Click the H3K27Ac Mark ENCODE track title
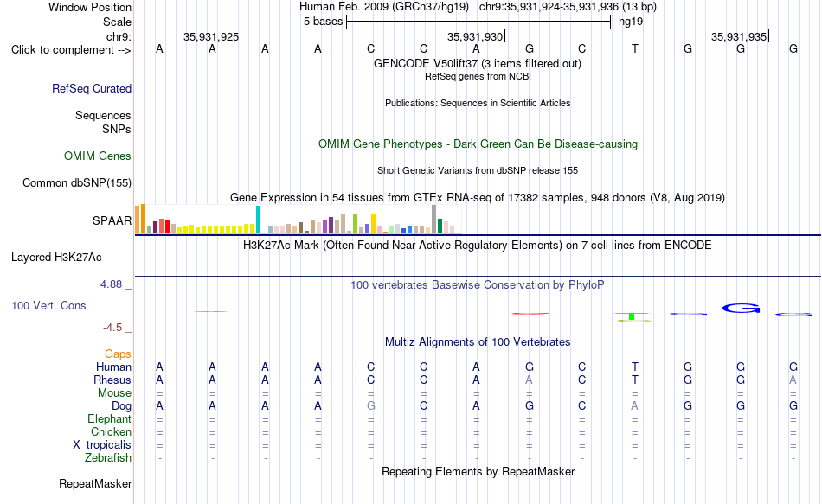Image resolution: width=822 pixels, height=504 pixels. (477, 246)
